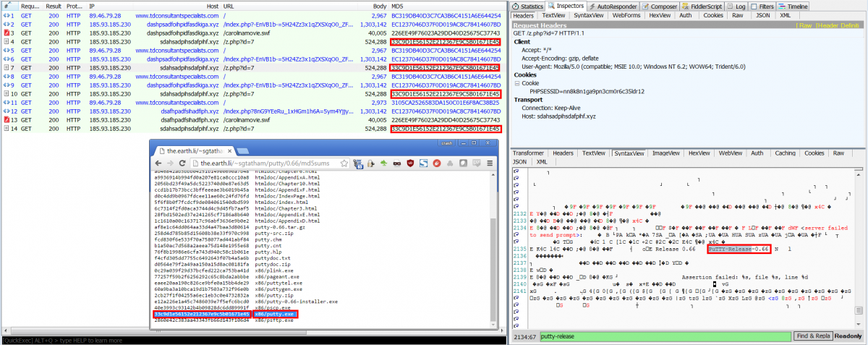Open the Chrome hamburger menu

point(491,163)
